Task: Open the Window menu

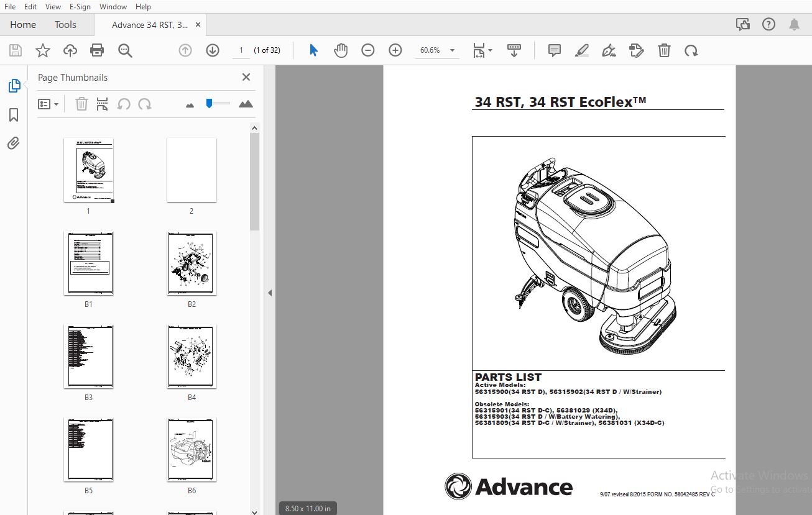Action: click(113, 6)
